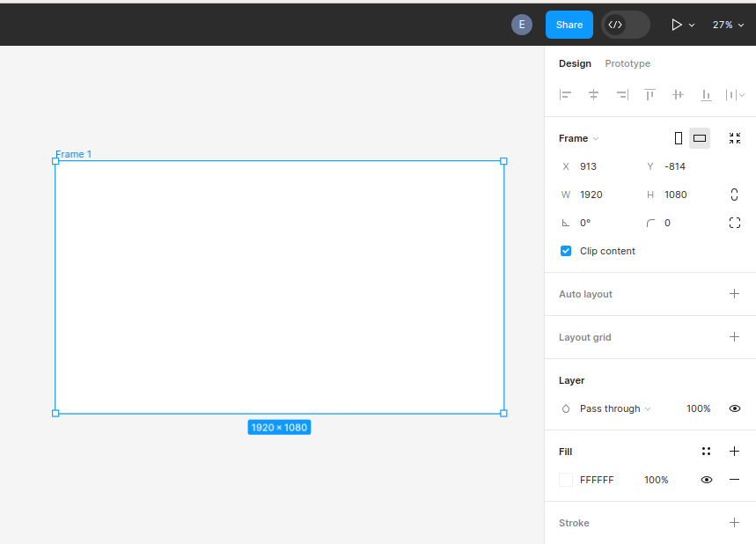756x544 pixels.
Task: Open fill styles four-dots icon
Action: (x=706, y=452)
